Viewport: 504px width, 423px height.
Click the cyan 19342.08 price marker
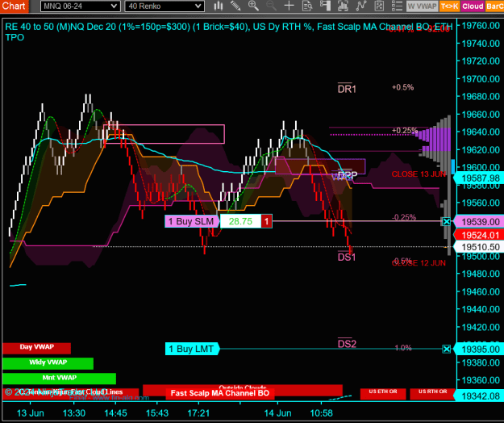481,396
